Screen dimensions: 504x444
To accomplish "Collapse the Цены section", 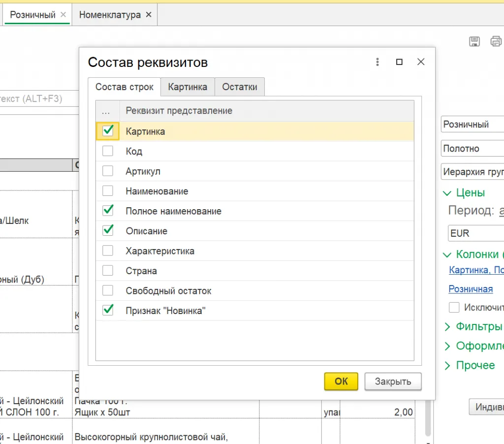I will tap(447, 193).
